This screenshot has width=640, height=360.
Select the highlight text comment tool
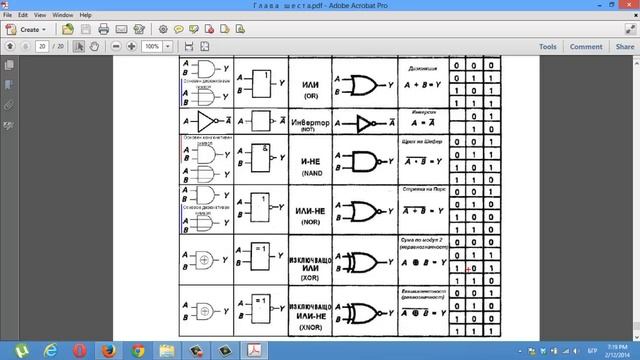point(194,29)
